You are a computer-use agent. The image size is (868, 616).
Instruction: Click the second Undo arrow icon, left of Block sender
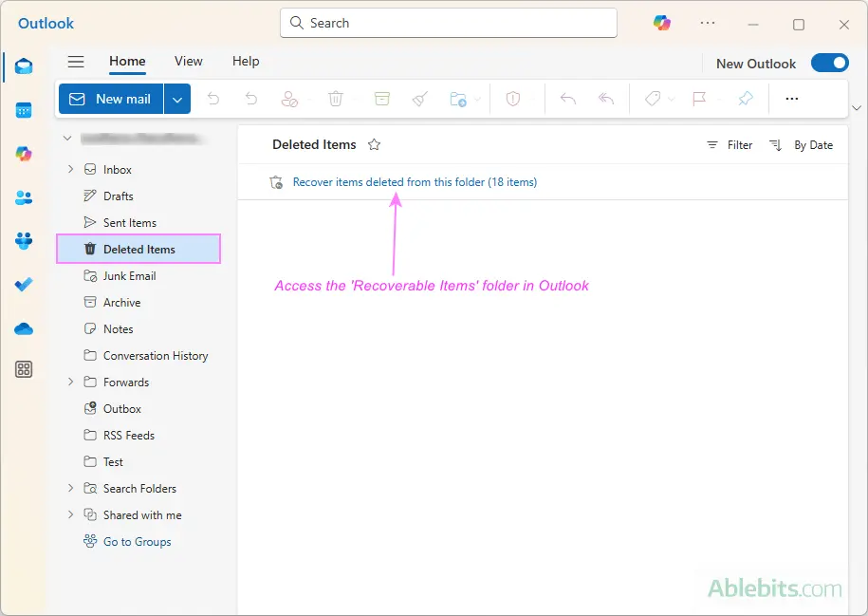click(251, 99)
